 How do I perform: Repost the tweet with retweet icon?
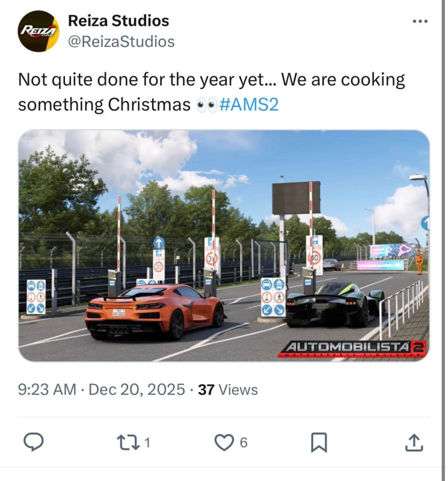(x=128, y=443)
